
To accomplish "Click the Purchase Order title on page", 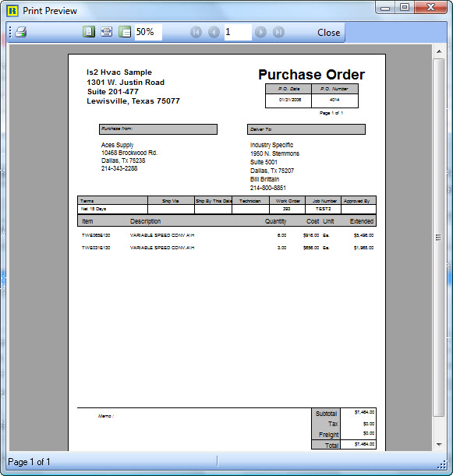I will click(x=311, y=75).
